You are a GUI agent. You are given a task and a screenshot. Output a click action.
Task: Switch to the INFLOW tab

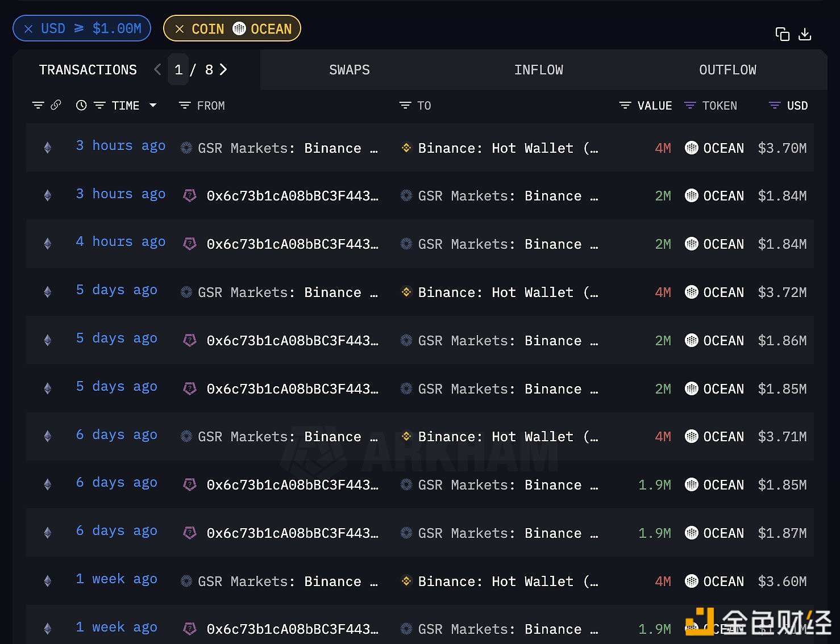[x=539, y=70]
